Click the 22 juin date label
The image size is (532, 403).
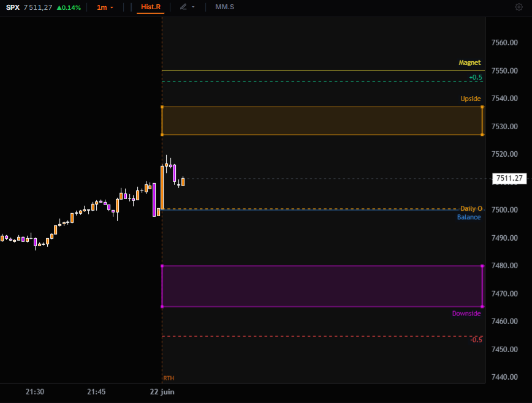pyautogui.click(x=162, y=392)
